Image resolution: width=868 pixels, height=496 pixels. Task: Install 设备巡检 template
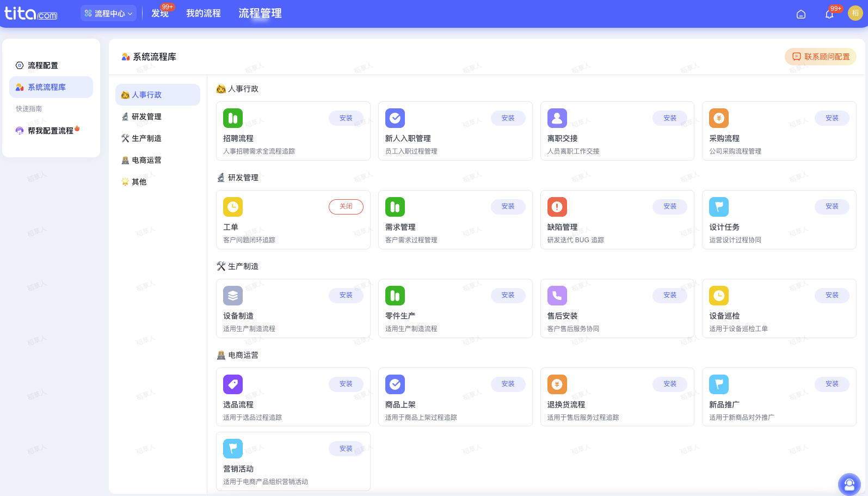832,296
